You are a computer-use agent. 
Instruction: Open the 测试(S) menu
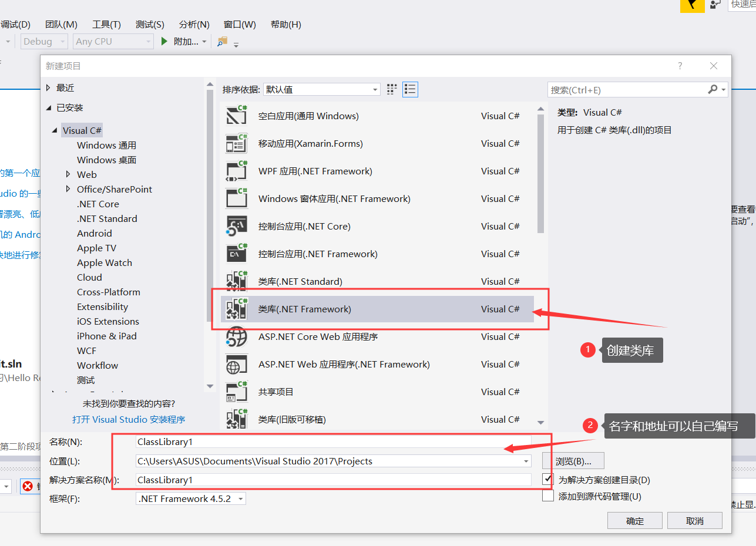pyautogui.click(x=150, y=24)
